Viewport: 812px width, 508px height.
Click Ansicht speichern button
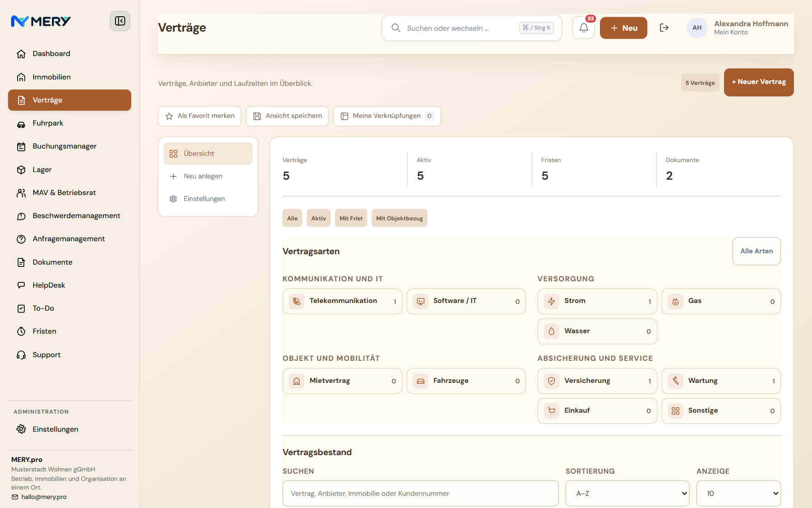click(x=287, y=116)
